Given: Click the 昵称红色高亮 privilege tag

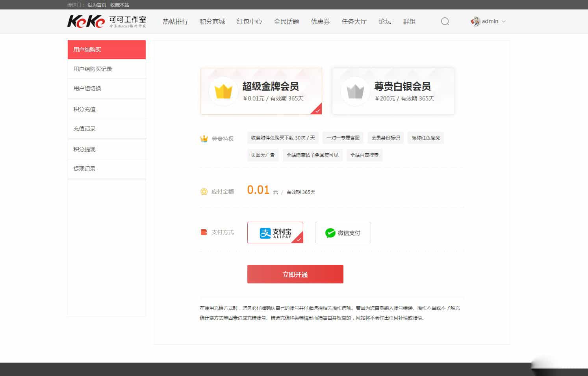Looking at the screenshot, I should coord(426,138).
